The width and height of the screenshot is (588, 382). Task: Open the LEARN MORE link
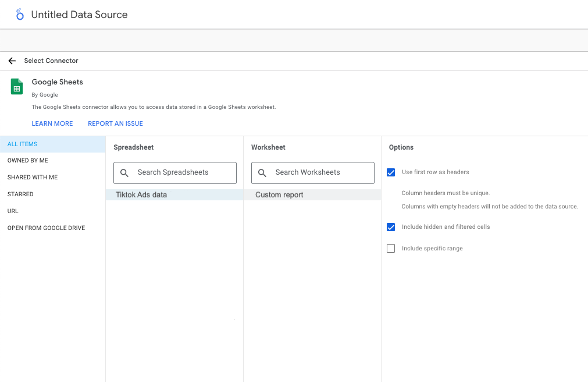pos(52,123)
